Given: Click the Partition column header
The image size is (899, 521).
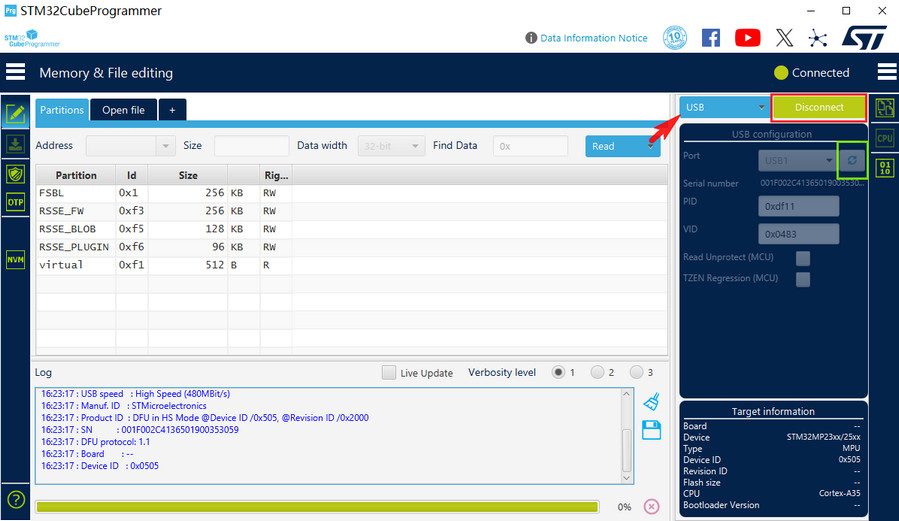Looking at the screenshot, I should 76,175.
